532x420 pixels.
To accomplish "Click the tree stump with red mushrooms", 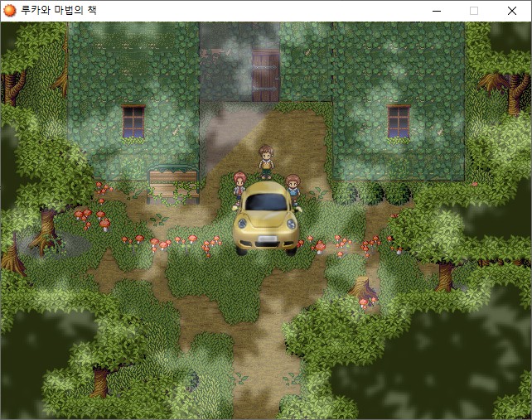I will click(364, 292).
